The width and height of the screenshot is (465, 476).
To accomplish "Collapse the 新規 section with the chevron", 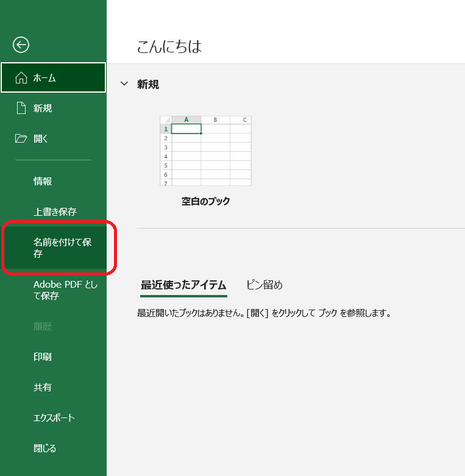I will tap(124, 84).
